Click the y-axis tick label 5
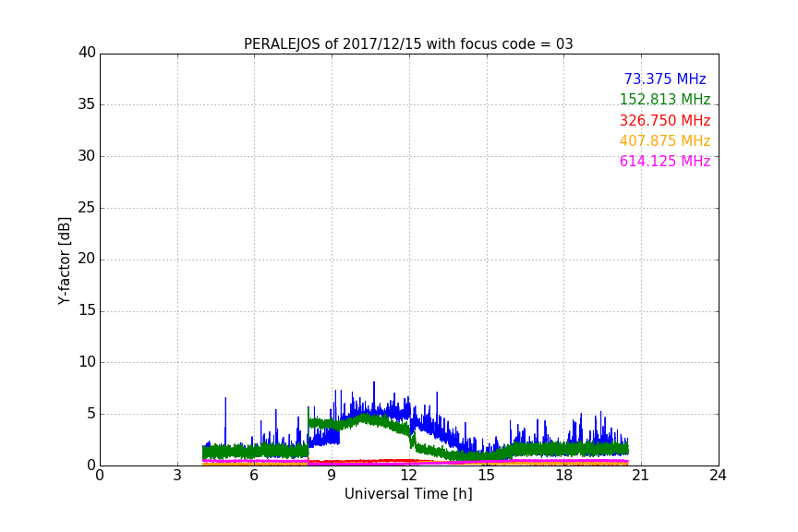 tap(91, 414)
